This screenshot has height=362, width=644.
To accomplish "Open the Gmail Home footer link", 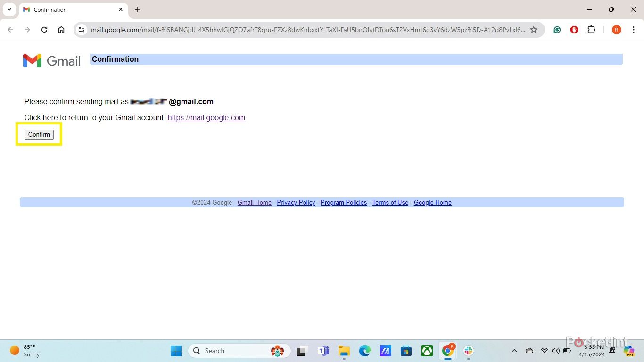I will (x=254, y=203).
